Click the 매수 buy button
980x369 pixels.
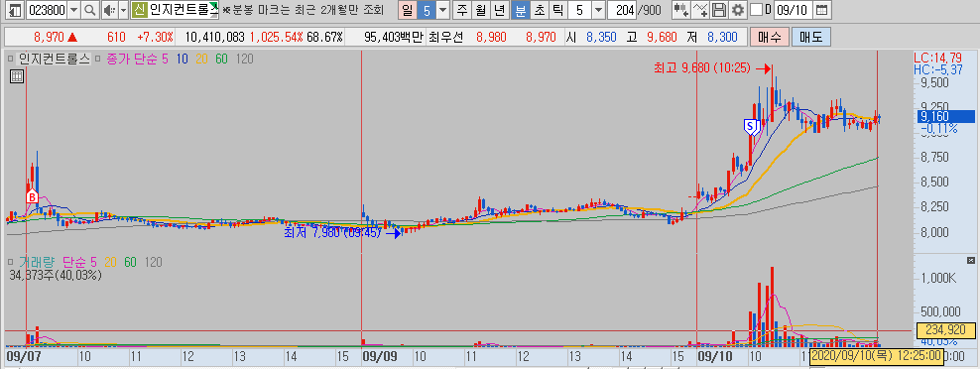pyautogui.click(x=770, y=37)
